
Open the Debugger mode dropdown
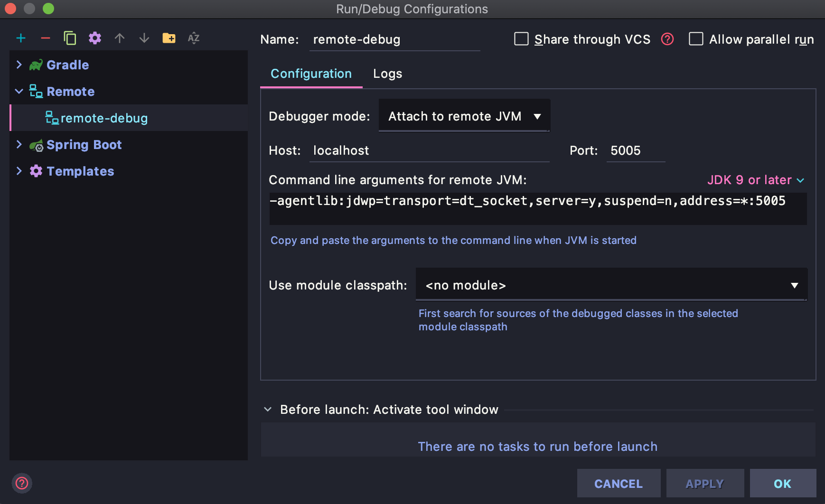(x=464, y=116)
